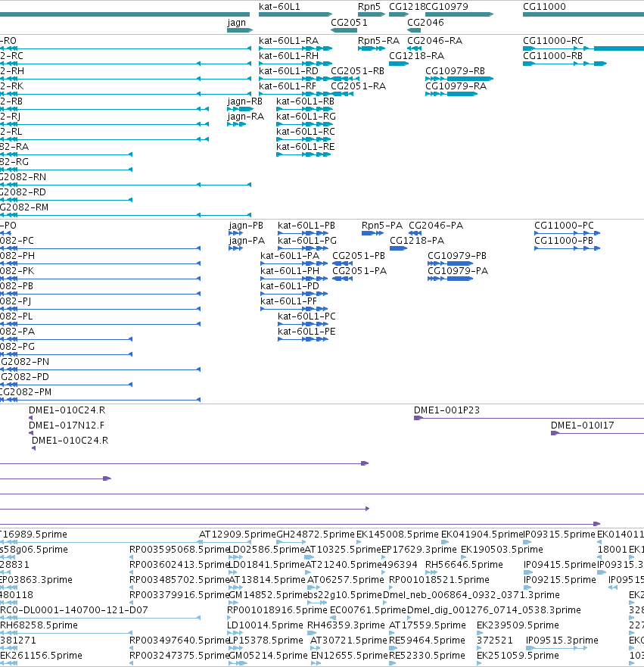The width and height of the screenshot is (644, 667).
Task: Select EST EK251059.5prime
Action: pos(518,655)
